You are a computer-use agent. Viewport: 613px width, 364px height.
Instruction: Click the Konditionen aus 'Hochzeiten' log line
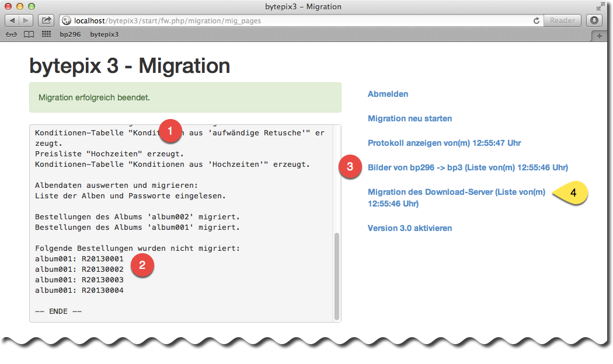pyautogui.click(x=172, y=164)
